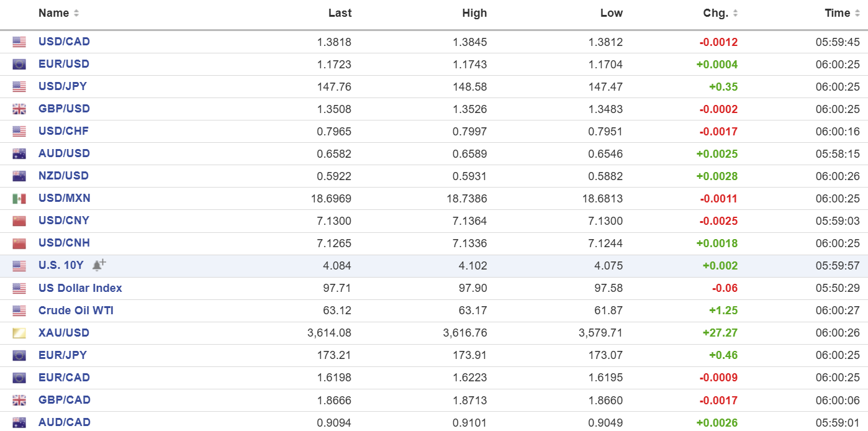This screenshot has height=431, width=868.
Task: Click EUR/JPY change value +0.46
Action: point(723,355)
